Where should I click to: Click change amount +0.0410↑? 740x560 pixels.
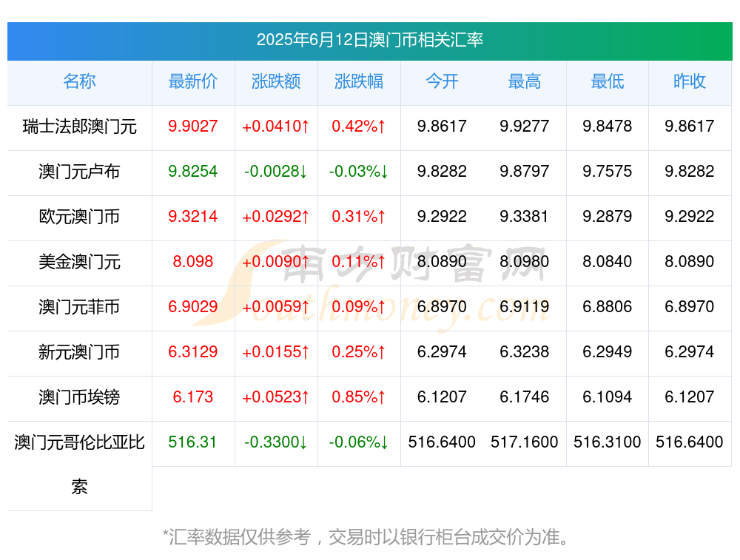pos(275,126)
